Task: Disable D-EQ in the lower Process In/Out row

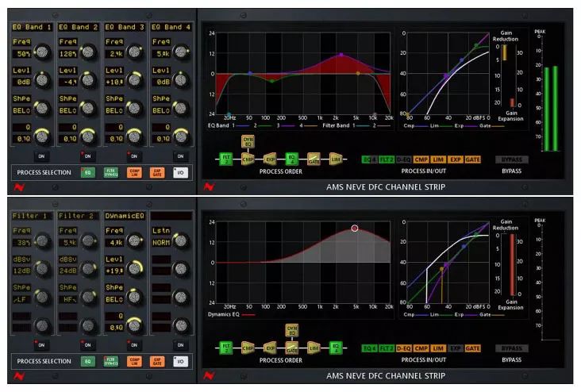Action: [403, 348]
